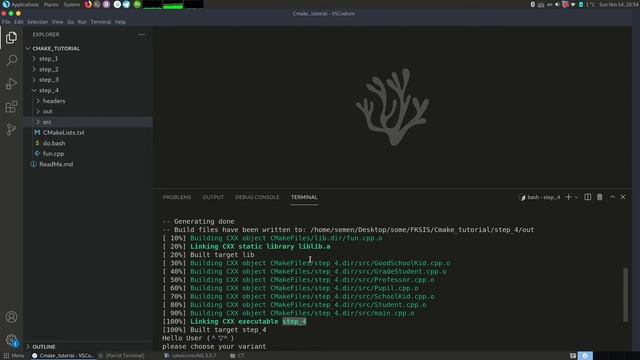Click the terminal scrollbar thumb

pyautogui.click(x=625, y=295)
